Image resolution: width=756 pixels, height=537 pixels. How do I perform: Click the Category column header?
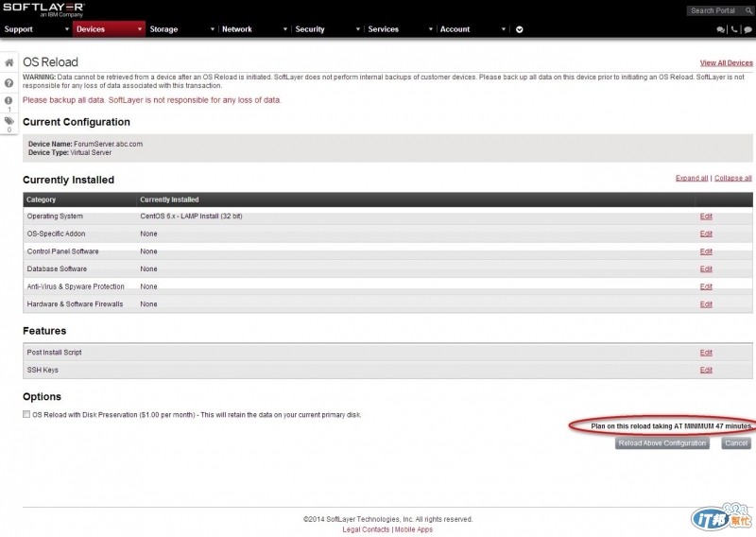click(x=41, y=199)
